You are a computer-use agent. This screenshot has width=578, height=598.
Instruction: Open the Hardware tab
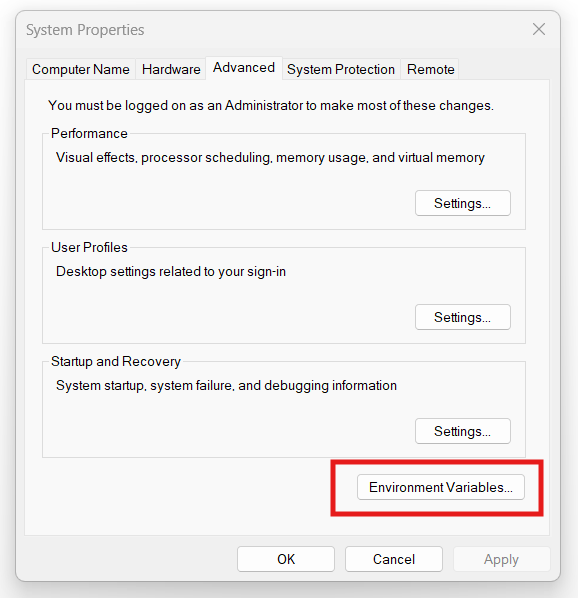[171, 69]
